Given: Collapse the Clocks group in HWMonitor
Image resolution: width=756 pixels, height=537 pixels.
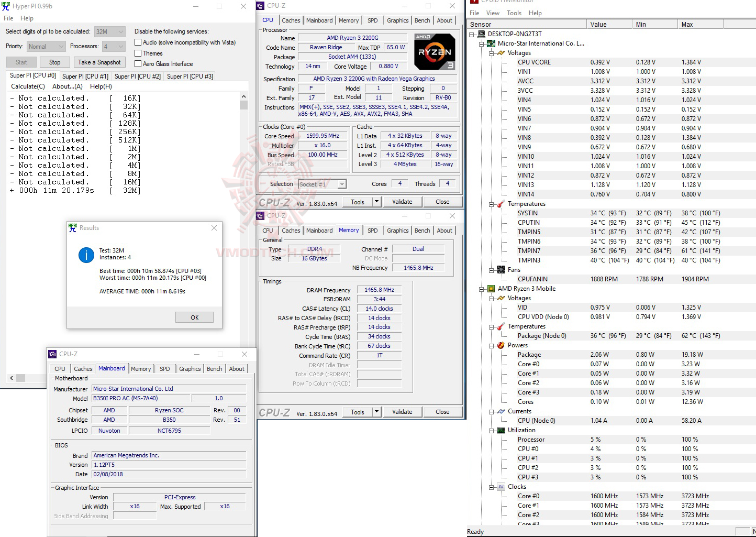Looking at the screenshot, I should click(x=492, y=487).
